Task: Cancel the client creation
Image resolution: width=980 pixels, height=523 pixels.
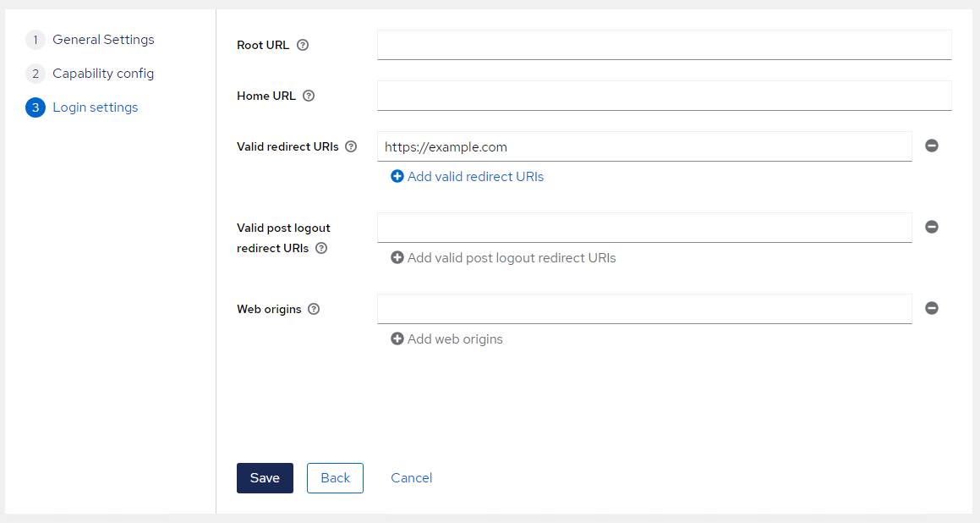Action: [411, 478]
